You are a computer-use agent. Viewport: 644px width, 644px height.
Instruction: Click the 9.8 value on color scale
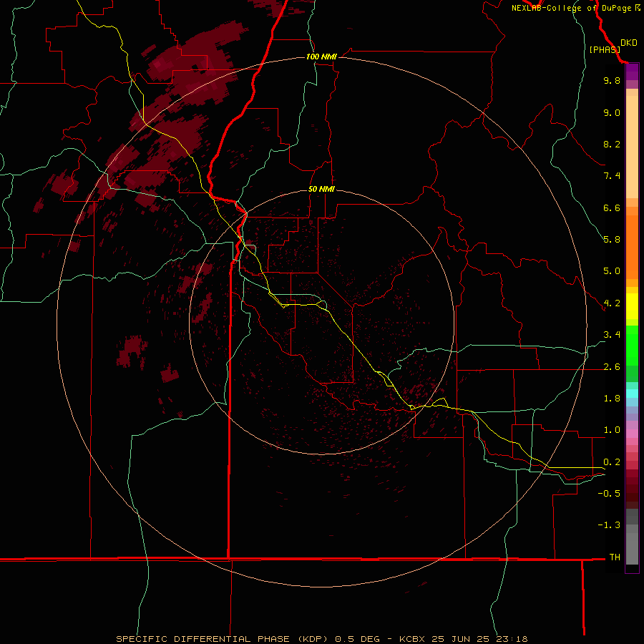pyautogui.click(x=612, y=80)
